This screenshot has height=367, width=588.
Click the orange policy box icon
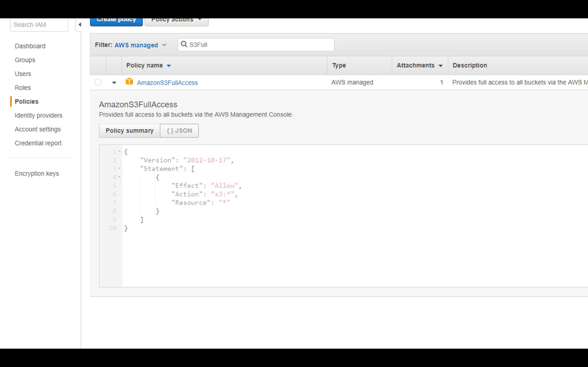pyautogui.click(x=129, y=82)
